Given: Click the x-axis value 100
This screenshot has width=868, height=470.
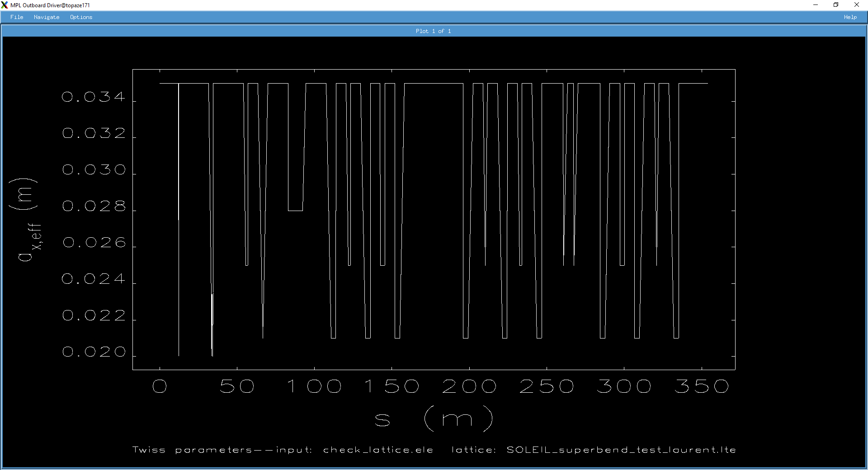Looking at the screenshot, I should [315, 386].
